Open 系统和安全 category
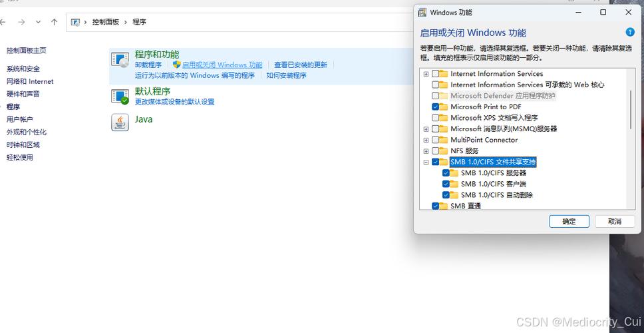 pos(23,69)
